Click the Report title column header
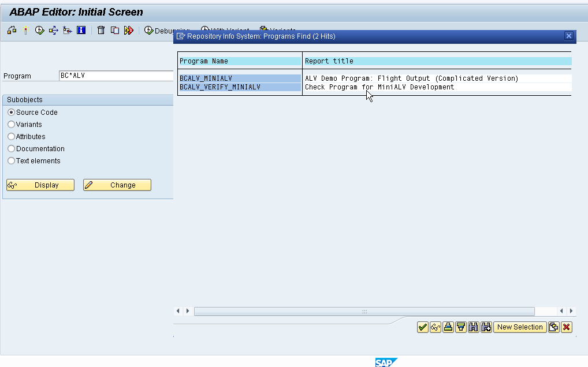Screen dimensions: 588x367 (438, 61)
